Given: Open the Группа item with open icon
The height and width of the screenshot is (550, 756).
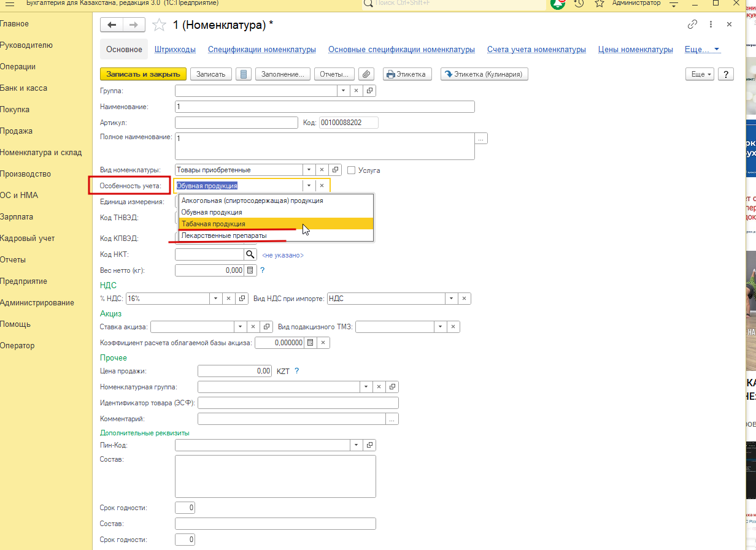Looking at the screenshot, I should click(369, 91).
